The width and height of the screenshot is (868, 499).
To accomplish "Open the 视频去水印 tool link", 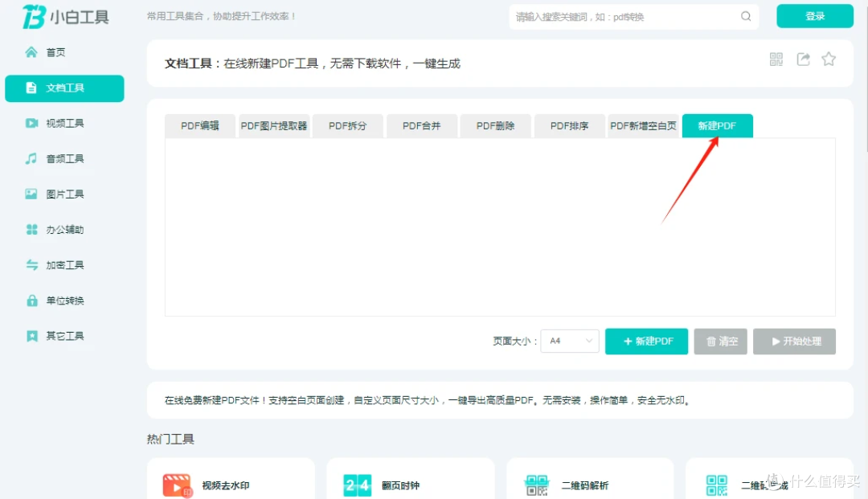I will click(x=226, y=485).
